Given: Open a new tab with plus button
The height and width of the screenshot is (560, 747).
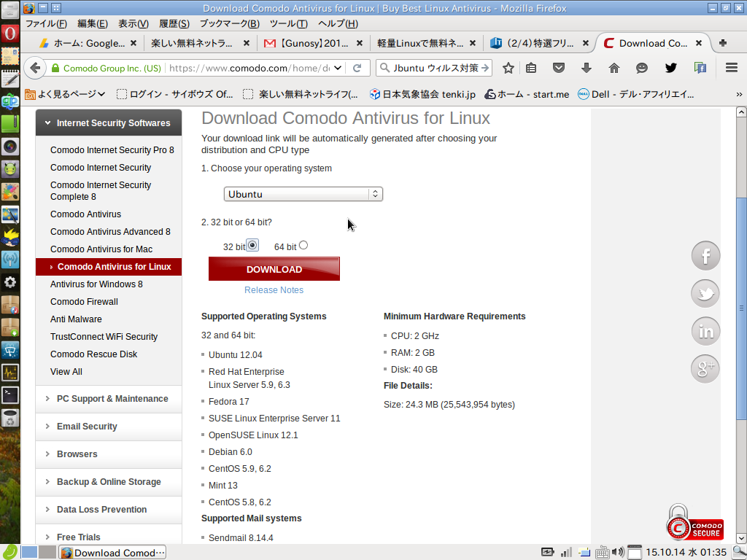Looking at the screenshot, I should 723,43.
